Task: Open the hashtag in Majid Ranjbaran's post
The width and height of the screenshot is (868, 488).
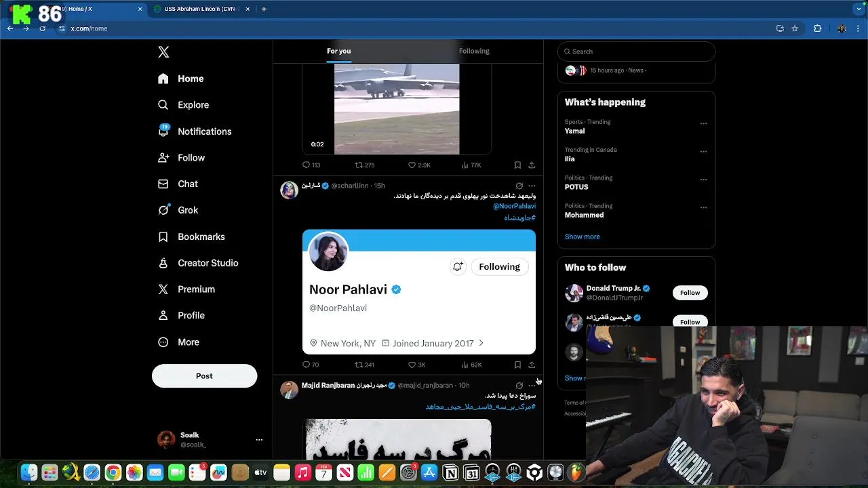Action: (481, 407)
